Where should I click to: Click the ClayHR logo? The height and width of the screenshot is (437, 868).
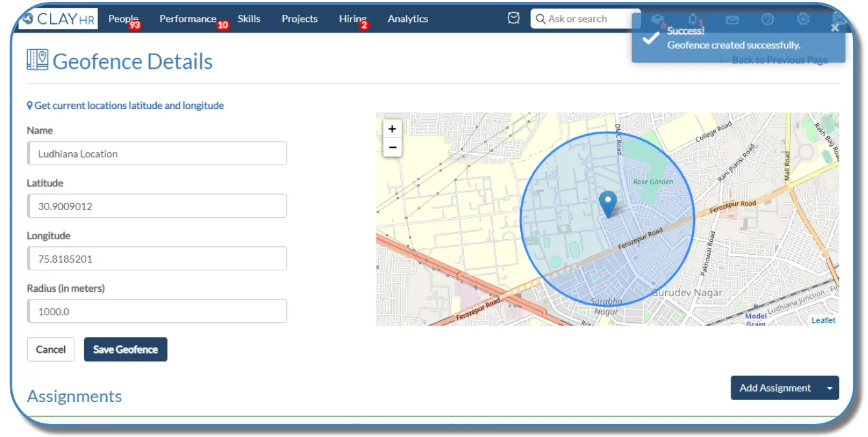point(58,19)
